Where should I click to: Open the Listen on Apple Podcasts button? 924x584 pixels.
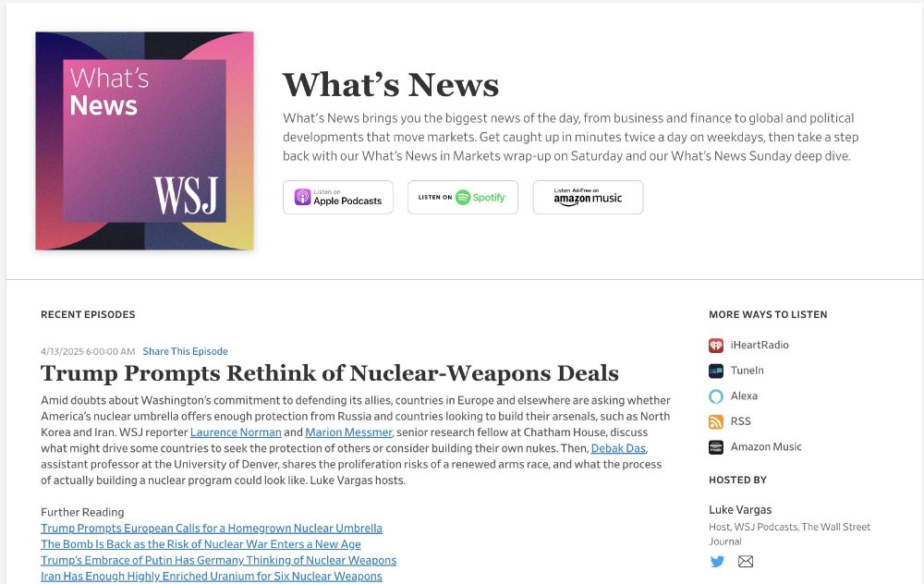click(x=337, y=198)
